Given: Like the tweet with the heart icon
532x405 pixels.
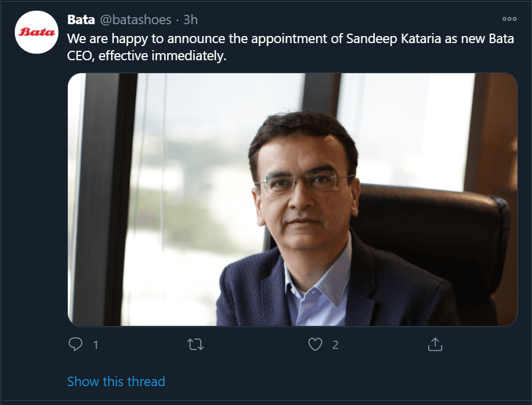Looking at the screenshot, I should click(316, 344).
